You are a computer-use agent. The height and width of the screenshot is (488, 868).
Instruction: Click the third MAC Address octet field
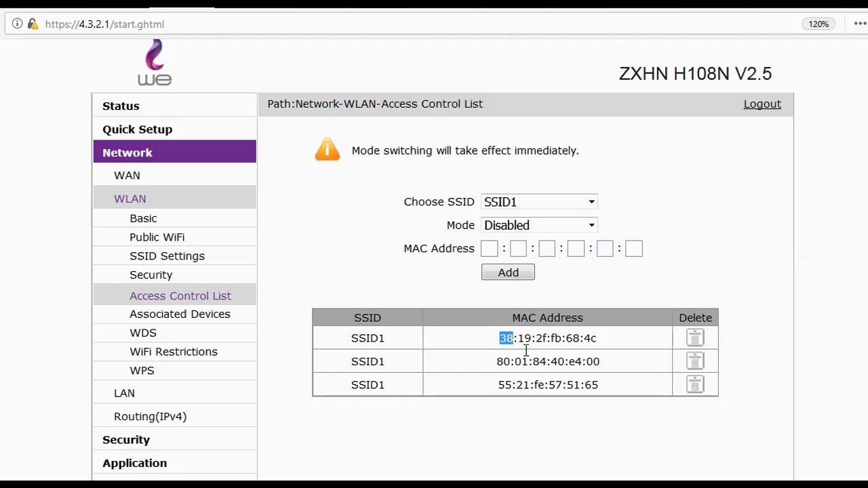pos(547,249)
